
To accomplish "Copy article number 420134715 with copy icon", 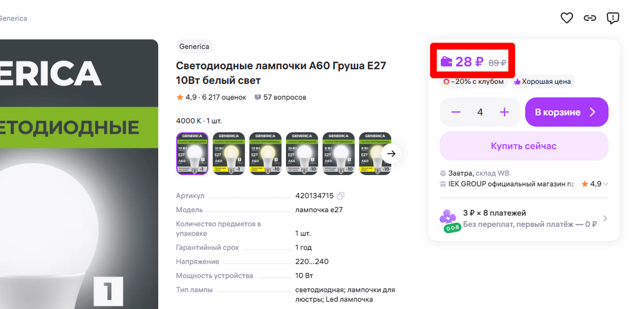I will (x=340, y=196).
